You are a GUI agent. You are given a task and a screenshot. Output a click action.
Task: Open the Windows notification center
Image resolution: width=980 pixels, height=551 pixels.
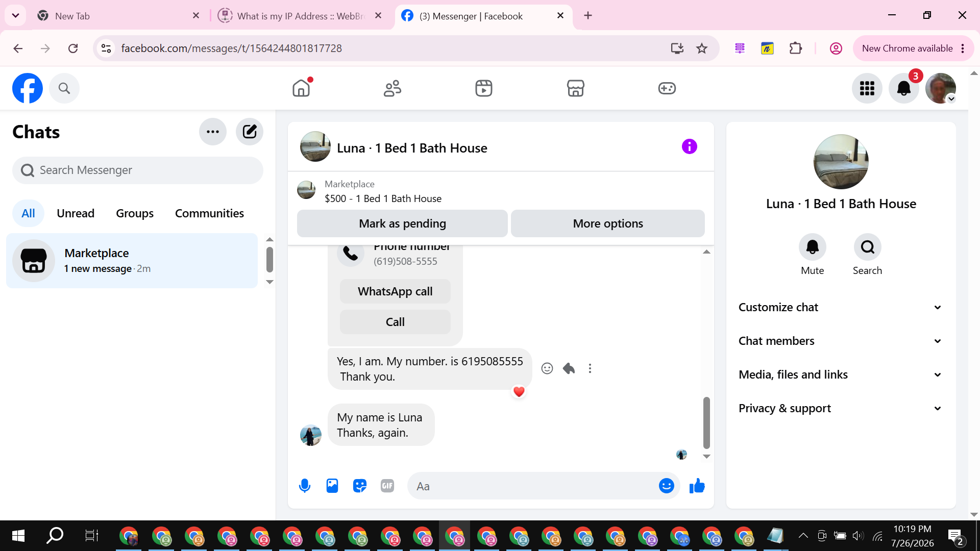tap(955, 536)
